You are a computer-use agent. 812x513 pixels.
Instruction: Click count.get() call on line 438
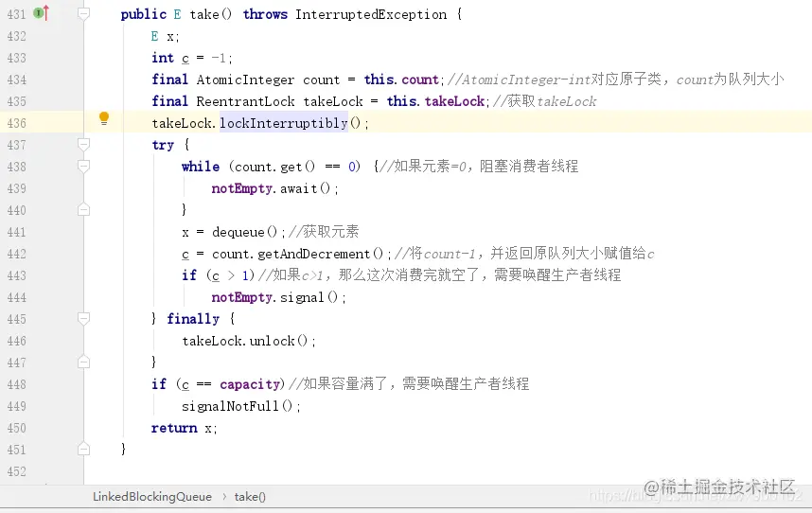click(x=274, y=167)
